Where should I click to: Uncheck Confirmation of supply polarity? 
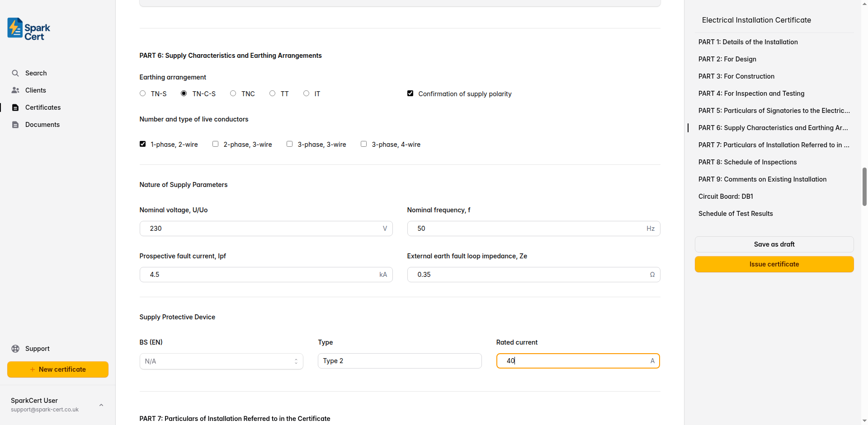410,93
